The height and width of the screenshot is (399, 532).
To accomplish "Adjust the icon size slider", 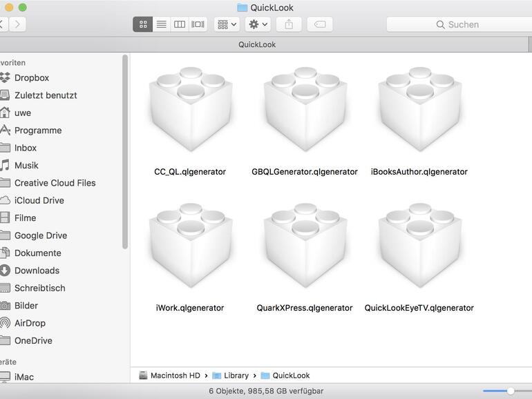I will pos(510,391).
